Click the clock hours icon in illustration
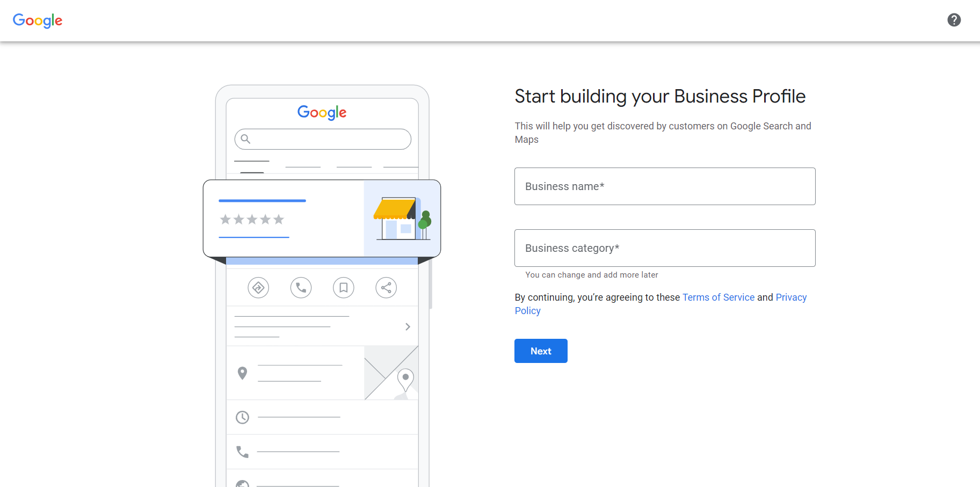Viewport: 980px width, 487px height. [243, 417]
